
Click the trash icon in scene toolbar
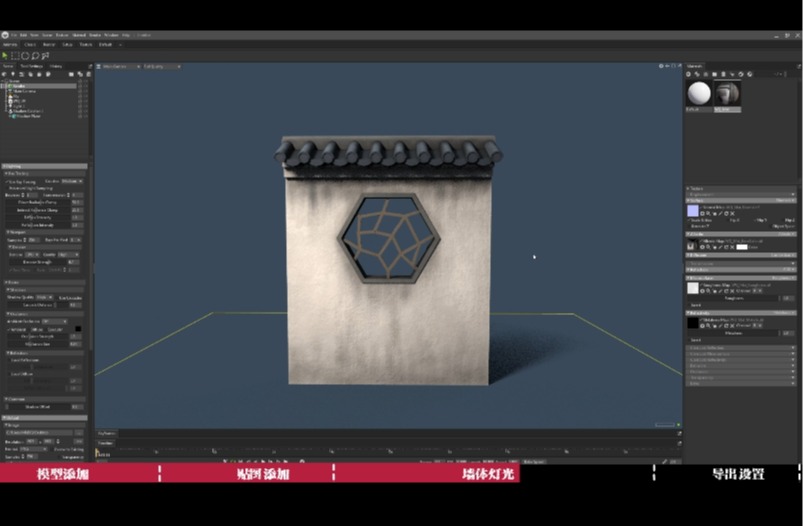tap(89, 74)
